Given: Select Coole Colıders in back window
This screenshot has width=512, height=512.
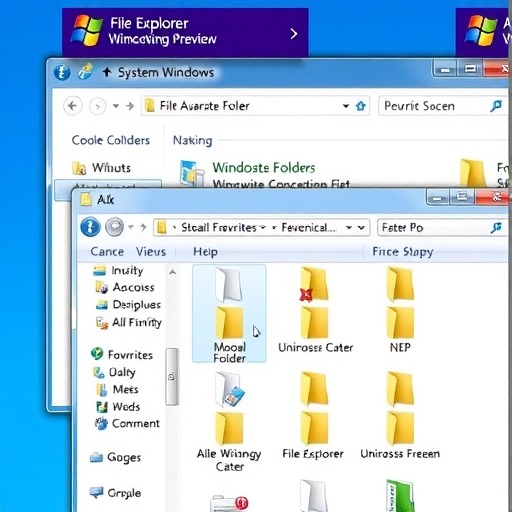Looking at the screenshot, I should click(111, 140).
